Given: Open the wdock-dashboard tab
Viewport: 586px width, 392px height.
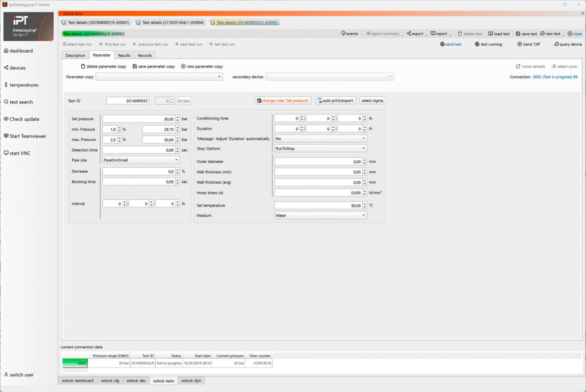Looking at the screenshot, I should pyautogui.click(x=78, y=381).
